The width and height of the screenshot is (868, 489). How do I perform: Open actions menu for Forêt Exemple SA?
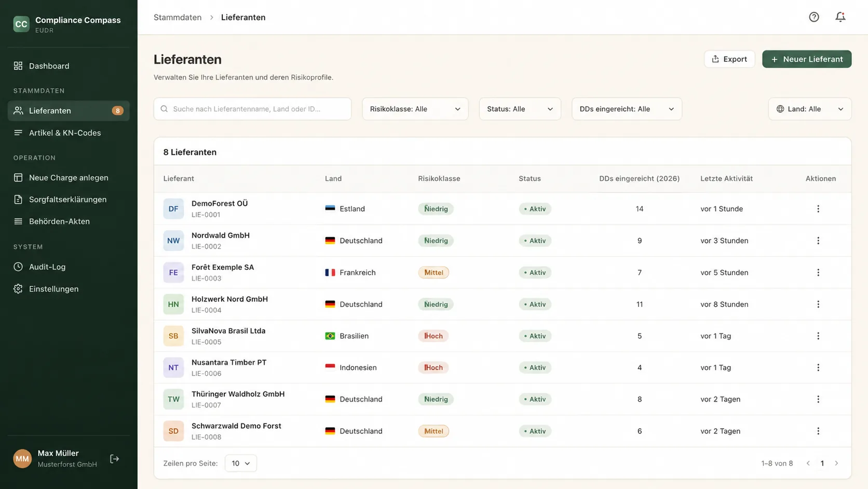pos(818,272)
